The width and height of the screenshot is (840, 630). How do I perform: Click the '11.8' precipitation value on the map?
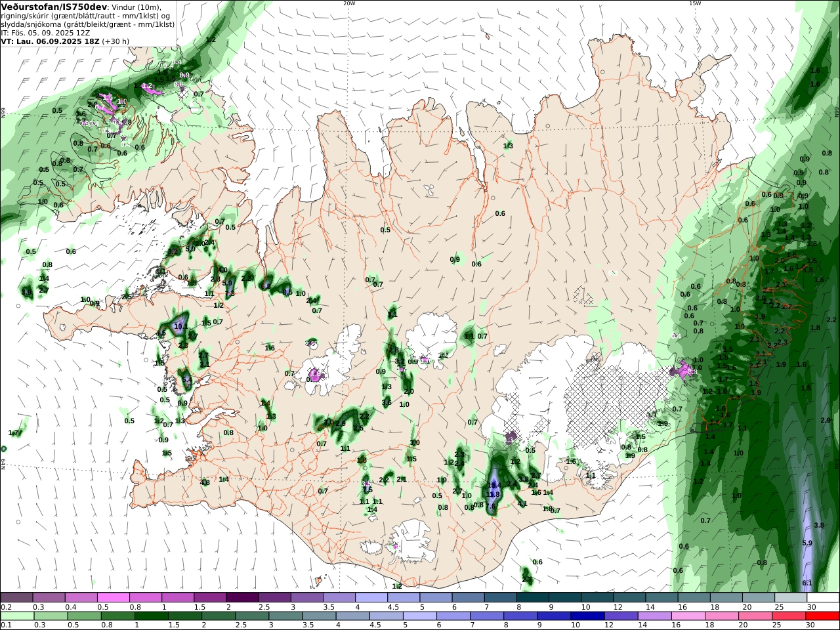click(x=493, y=494)
